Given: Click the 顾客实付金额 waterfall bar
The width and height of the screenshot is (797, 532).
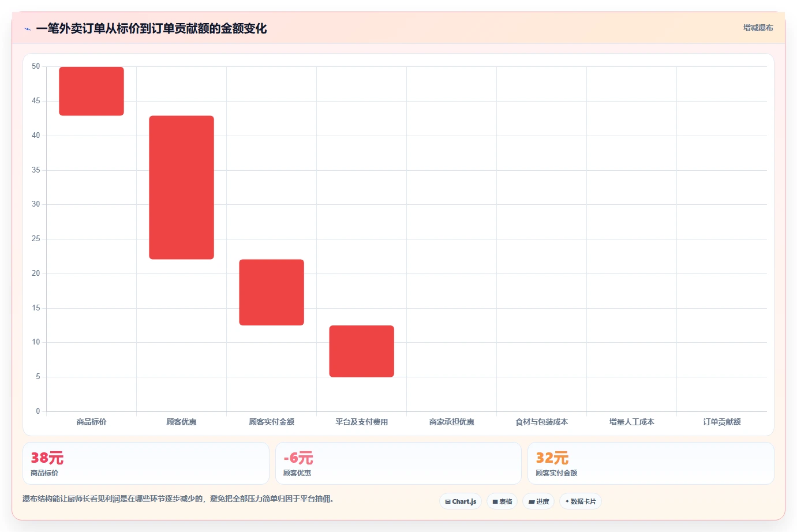Looking at the screenshot, I should click(271, 293).
